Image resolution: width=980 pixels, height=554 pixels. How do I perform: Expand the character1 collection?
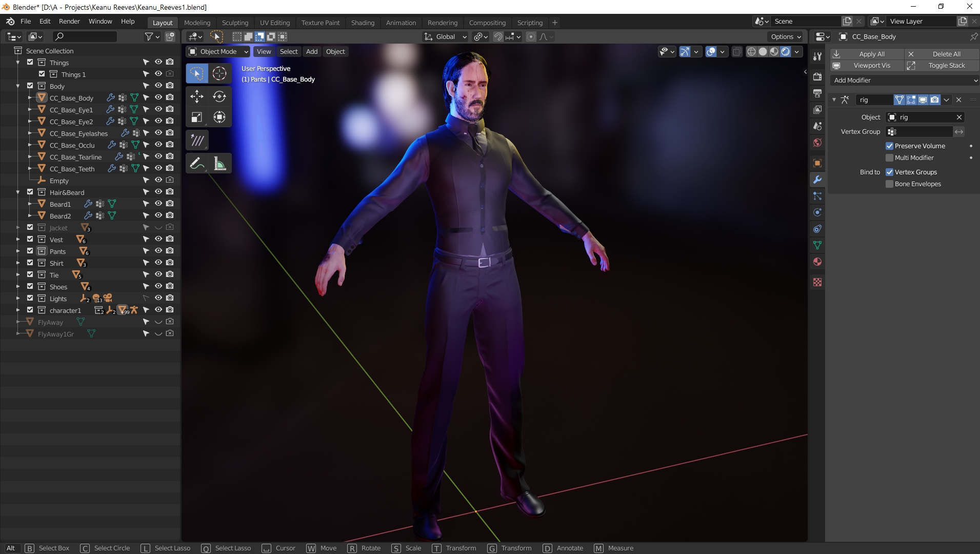(x=18, y=310)
